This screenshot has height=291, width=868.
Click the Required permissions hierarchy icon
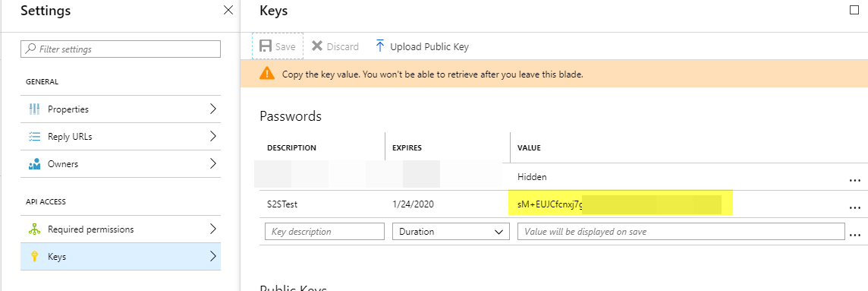(x=34, y=229)
